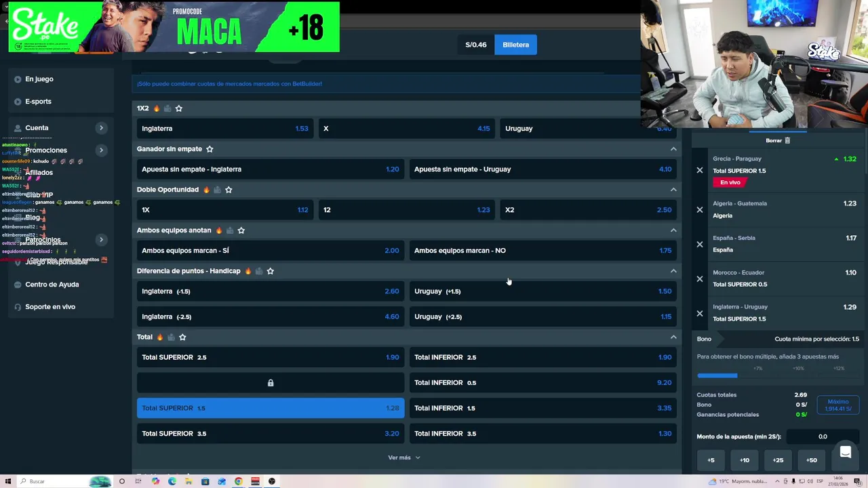Select Ambos equipos marcan - SÍ
This screenshot has height=488, width=868.
pos(271,251)
